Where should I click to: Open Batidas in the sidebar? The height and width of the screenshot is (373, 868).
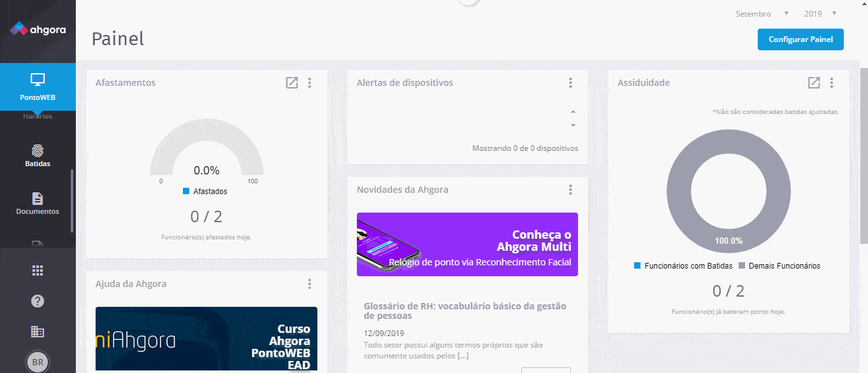pyautogui.click(x=38, y=156)
